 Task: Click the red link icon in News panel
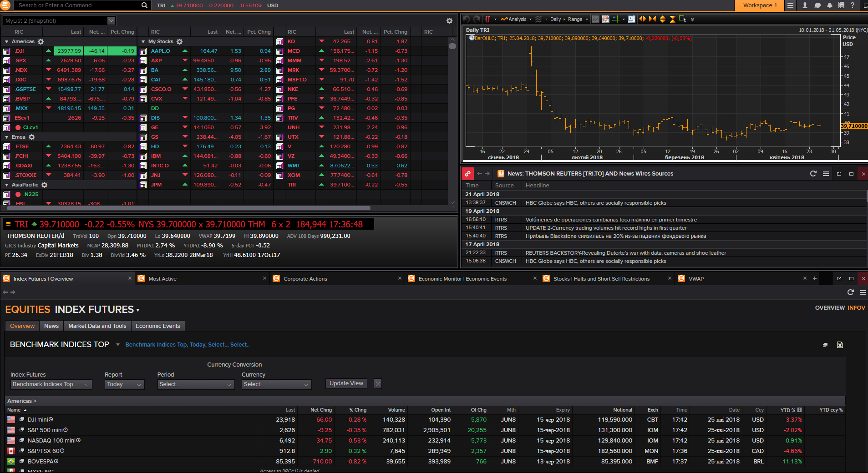[467, 174]
